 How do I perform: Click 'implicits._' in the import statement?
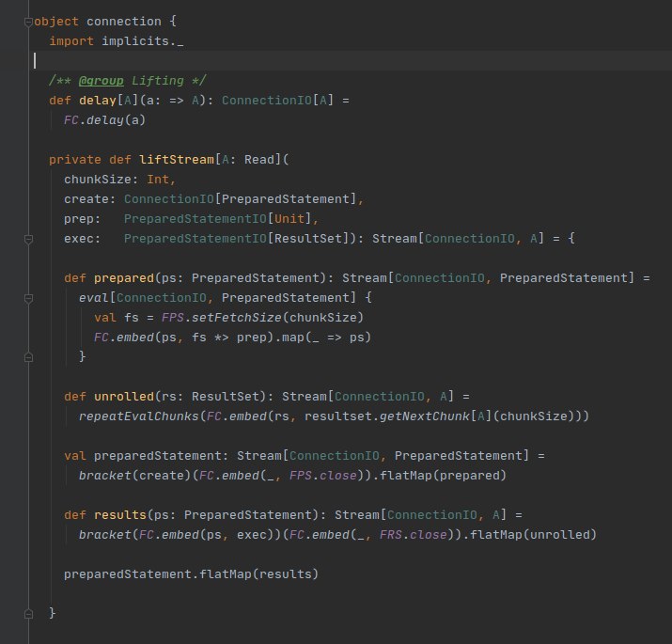pos(143,41)
